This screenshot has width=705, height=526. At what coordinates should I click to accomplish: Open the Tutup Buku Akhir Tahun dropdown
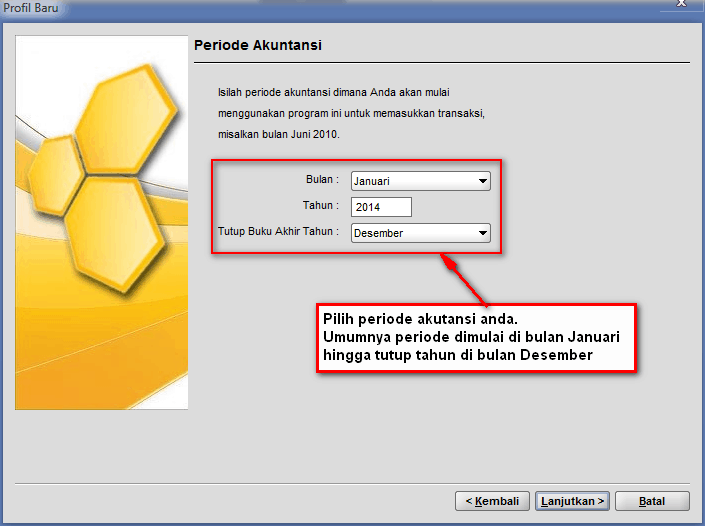[420, 233]
